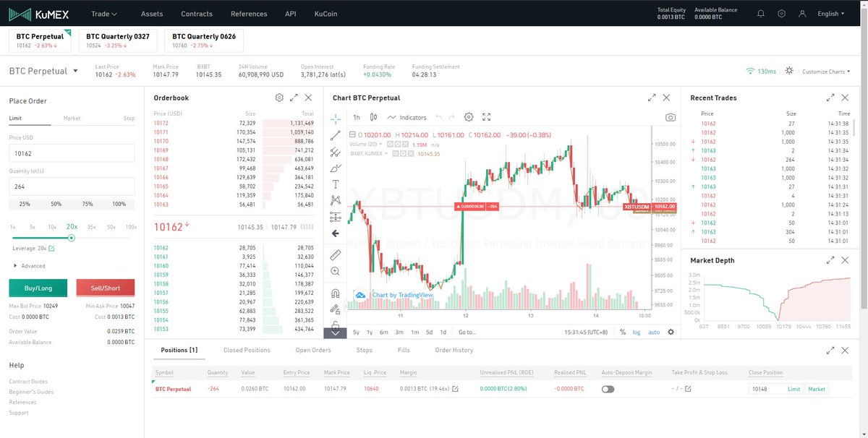The height and width of the screenshot is (438, 868).
Task: Select the ruler measure tool
Action: 335,255
